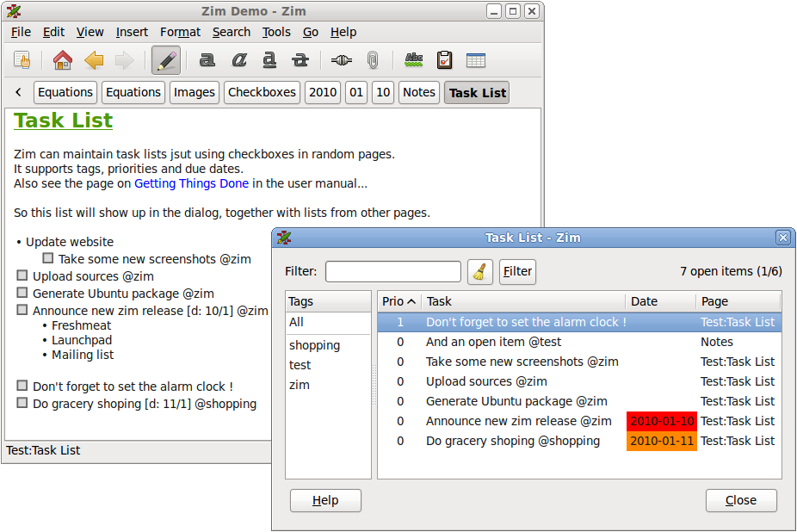This screenshot has height=532, width=797.
Task: Select the 'shopping' tag in Tags list
Action: click(x=315, y=345)
